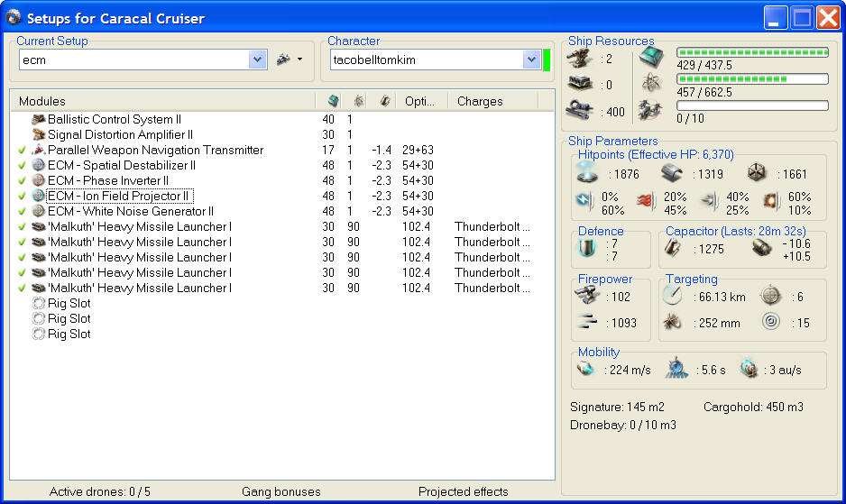
Task: Click the align time icon showing 5.6 s
Action: [676, 369]
